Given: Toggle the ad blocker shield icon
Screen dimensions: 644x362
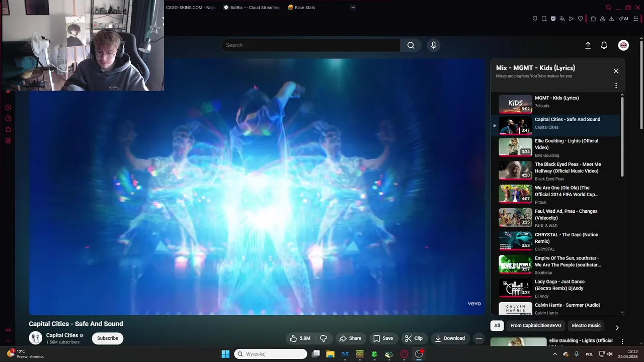Looking at the screenshot, I should click(x=553, y=19).
